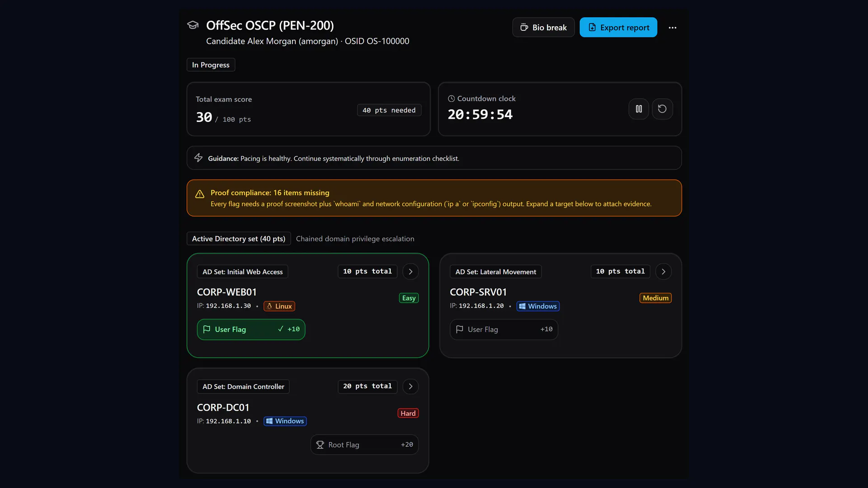The image size is (868, 488).
Task: Click the CORP-DC01 hostname
Action: pyautogui.click(x=223, y=408)
